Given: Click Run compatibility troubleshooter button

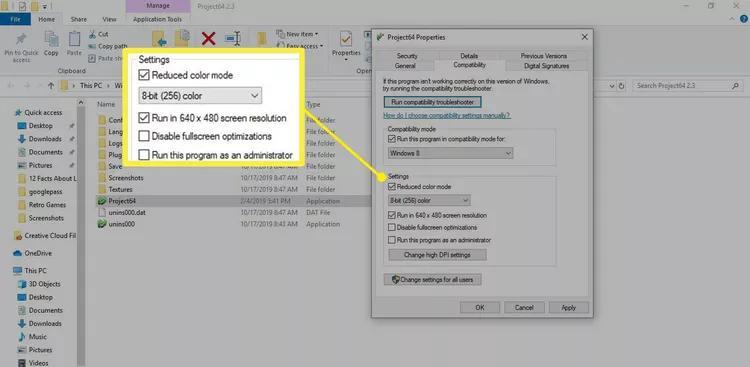Looking at the screenshot, I should coord(432,102).
